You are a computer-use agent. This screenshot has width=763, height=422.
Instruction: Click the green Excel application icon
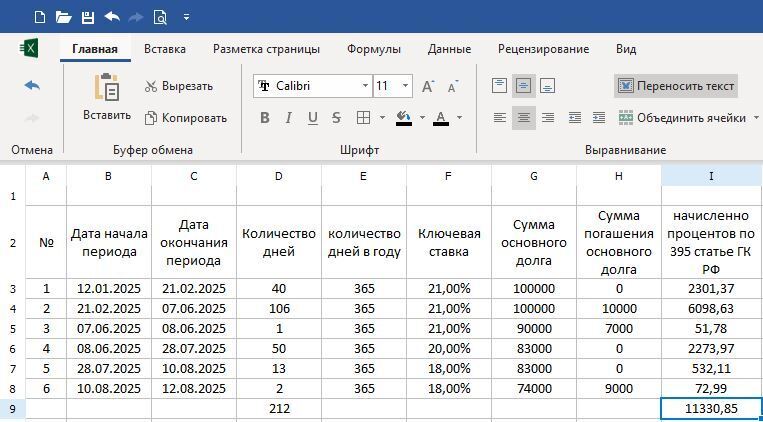tap(29, 49)
